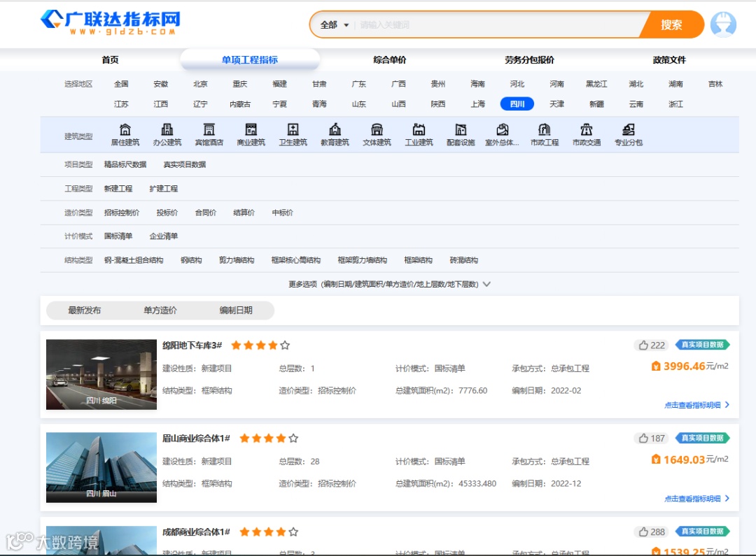
Task: Filter project type by 精品标尺数据
Action: tap(125, 164)
